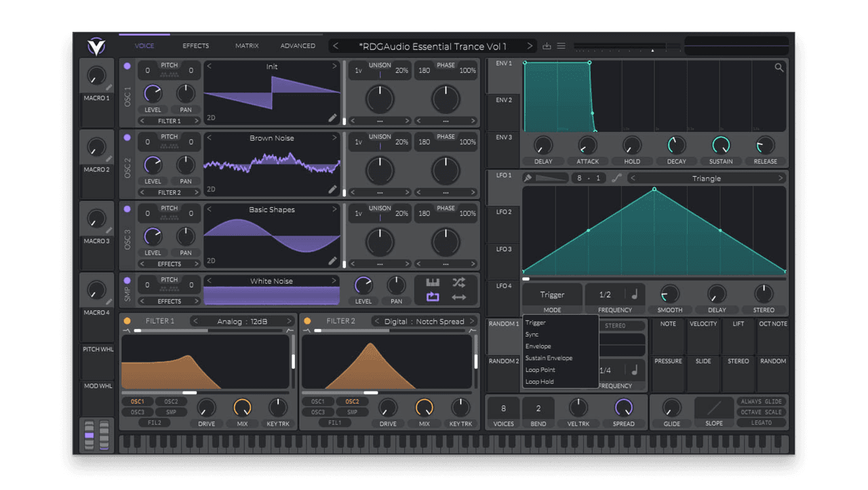Open the Digital Notch Spread selector for Filter 2
Viewport: 868px width, 490px height.
424,320
